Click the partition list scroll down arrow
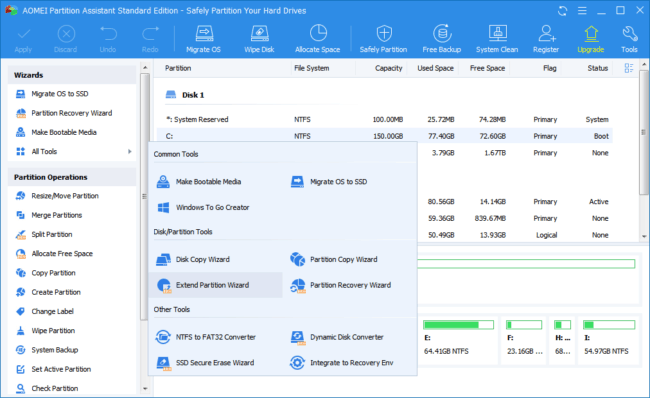The image size is (650, 398). [644, 236]
